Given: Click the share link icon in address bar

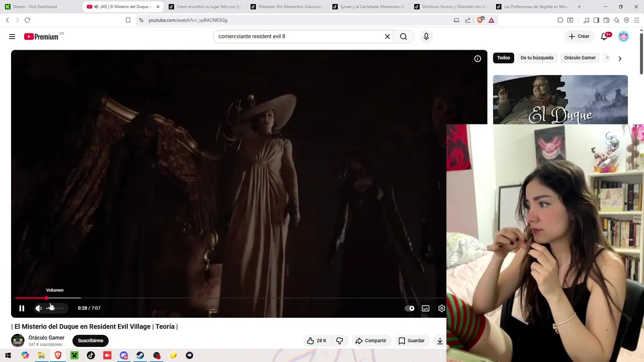Looking at the screenshot, I should click(x=468, y=20).
